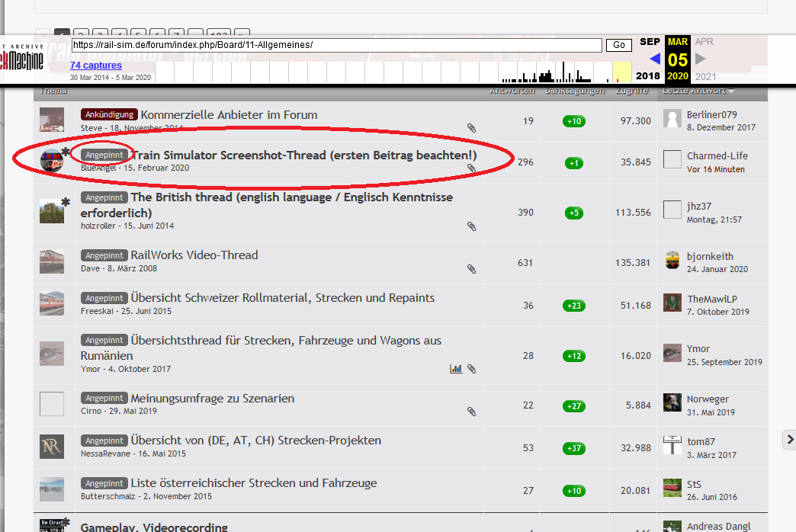Click the +23 thanks badge on Schweizer Rollmaterial
Screen dimensions: 796x532
(574, 306)
